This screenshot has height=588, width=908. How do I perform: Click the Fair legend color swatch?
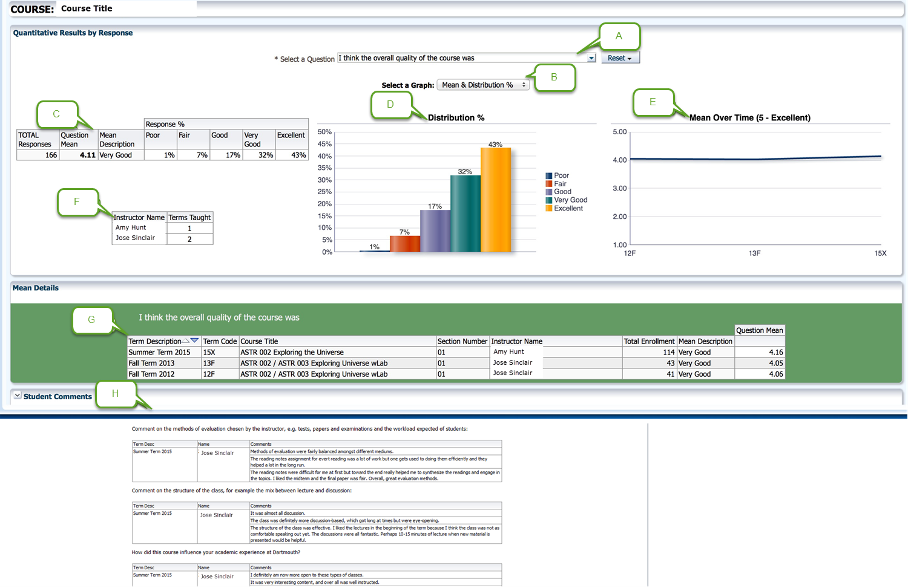tap(548, 184)
